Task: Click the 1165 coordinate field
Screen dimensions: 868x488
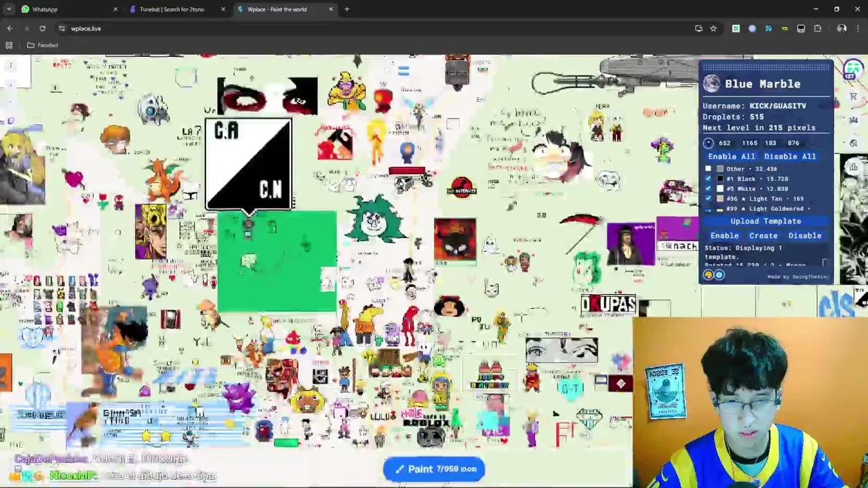Action: 749,143
